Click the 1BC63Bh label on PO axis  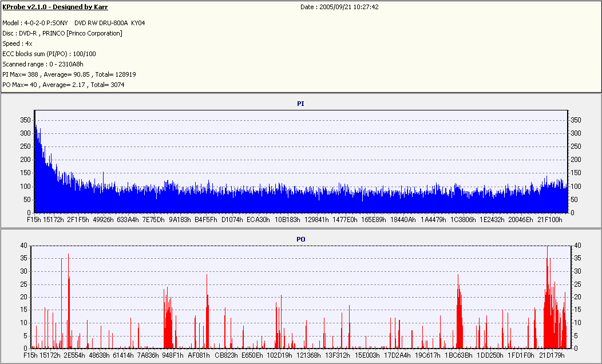(x=459, y=355)
